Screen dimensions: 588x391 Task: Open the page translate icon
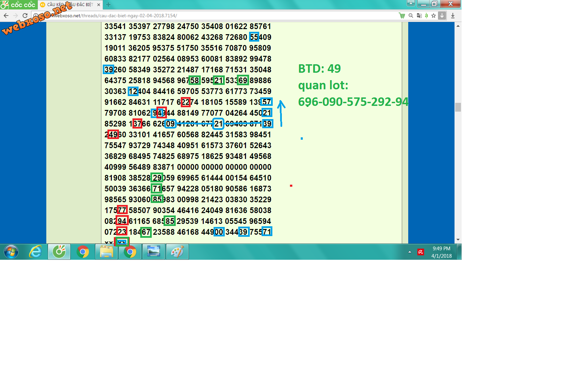coord(419,16)
